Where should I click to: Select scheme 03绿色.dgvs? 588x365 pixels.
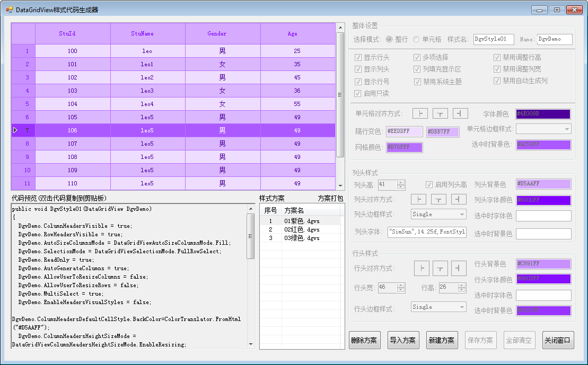coord(301,238)
